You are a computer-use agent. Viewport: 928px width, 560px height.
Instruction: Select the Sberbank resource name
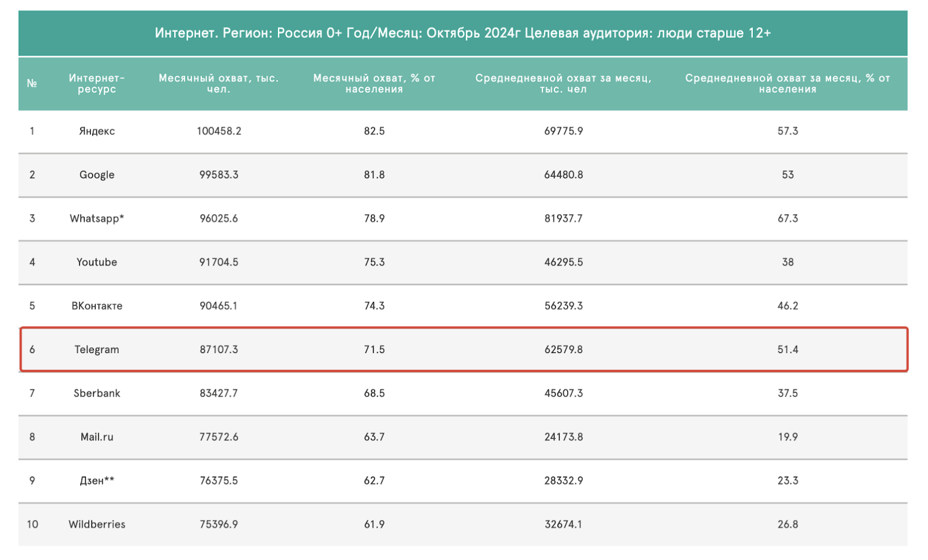pos(97,393)
